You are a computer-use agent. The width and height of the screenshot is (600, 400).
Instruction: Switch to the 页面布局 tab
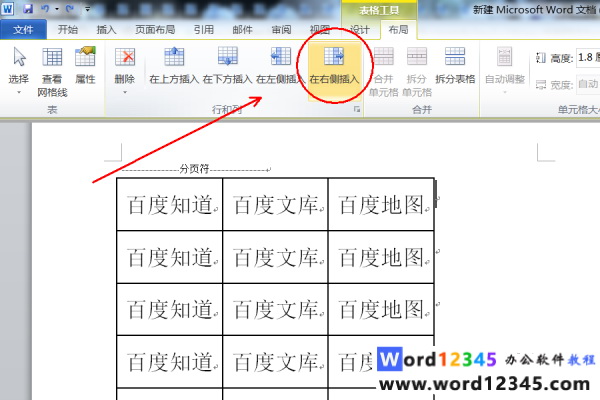[x=155, y=29]
